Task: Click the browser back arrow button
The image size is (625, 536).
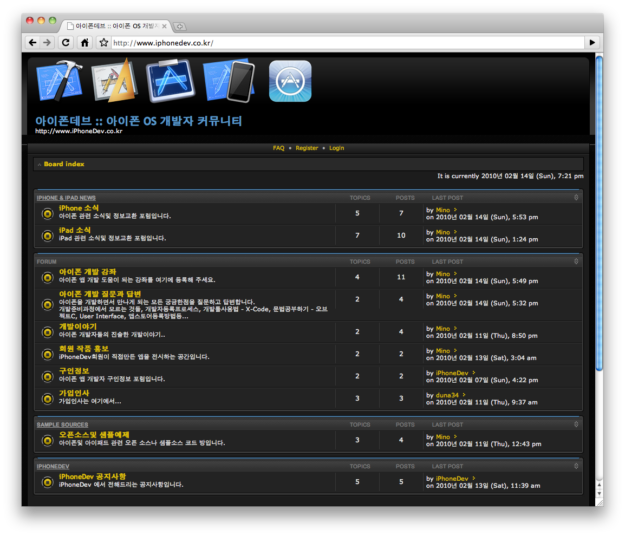Action: point(33,43)
